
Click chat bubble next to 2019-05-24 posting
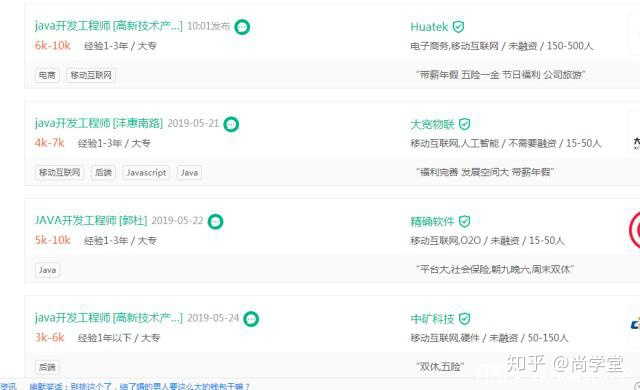point(251,319)
